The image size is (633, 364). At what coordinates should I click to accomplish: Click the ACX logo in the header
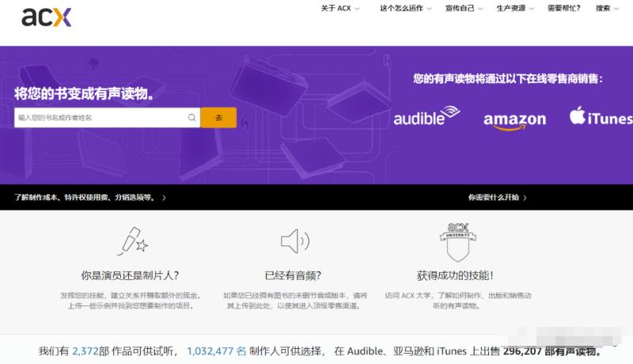click(x=47, y=17)
